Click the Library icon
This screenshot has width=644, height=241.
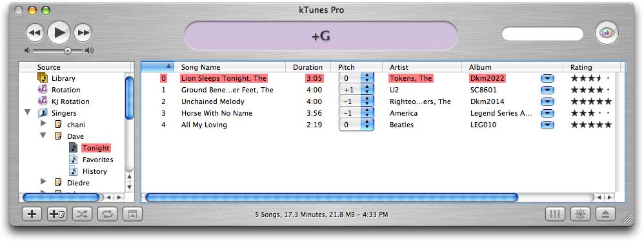point(43,78)
